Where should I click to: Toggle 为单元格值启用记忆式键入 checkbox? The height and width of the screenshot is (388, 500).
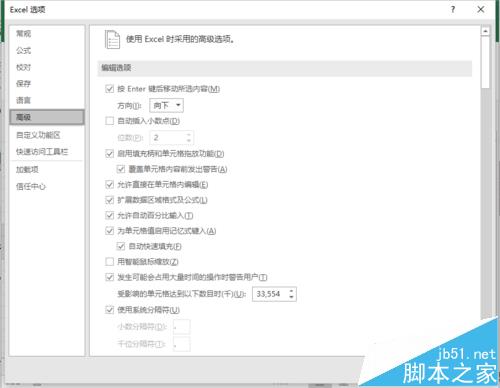tap(109, 231)
